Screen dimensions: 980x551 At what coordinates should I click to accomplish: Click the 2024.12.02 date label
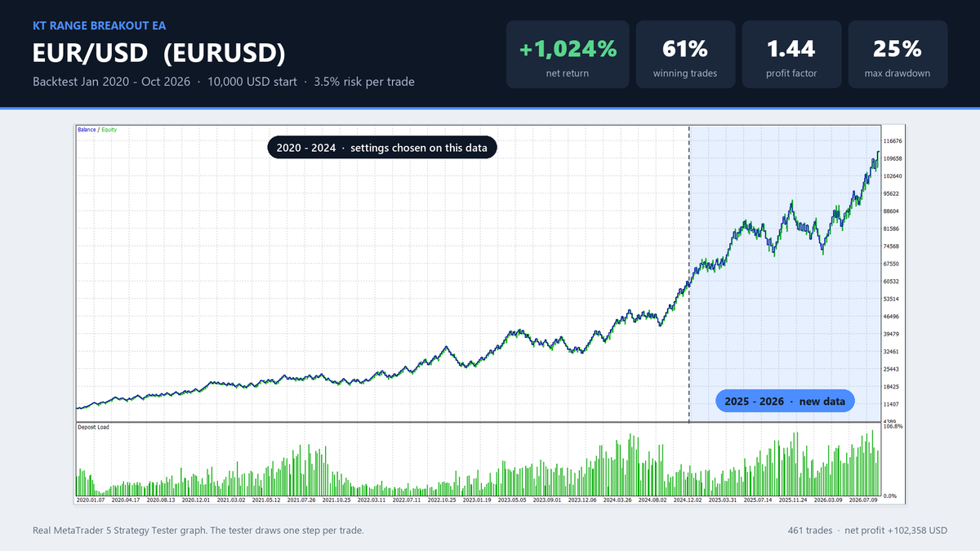coord(688,500)
